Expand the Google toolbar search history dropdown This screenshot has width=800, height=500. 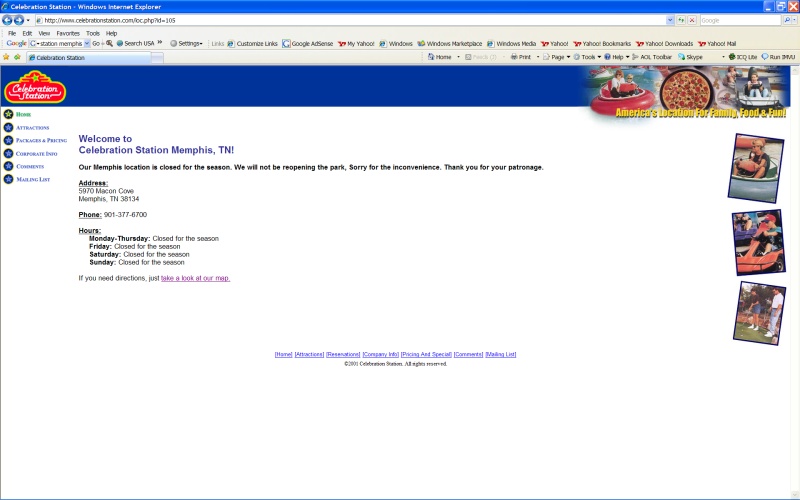(x=87, y=43)
